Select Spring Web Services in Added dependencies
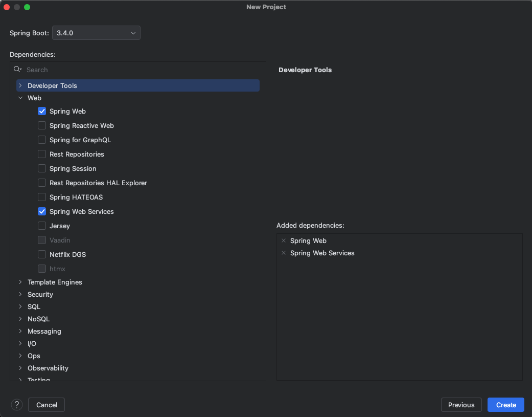The image size is (532, 417). point(322,253)
